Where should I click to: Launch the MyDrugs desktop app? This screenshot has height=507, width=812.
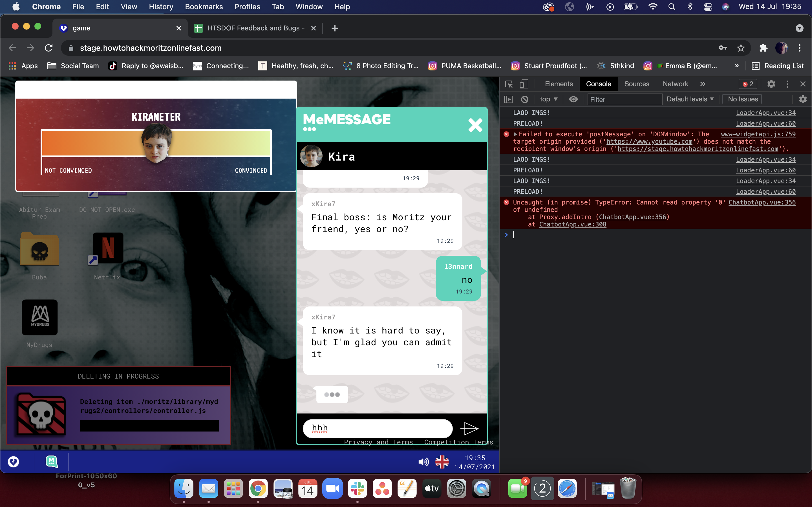point(39,317)
